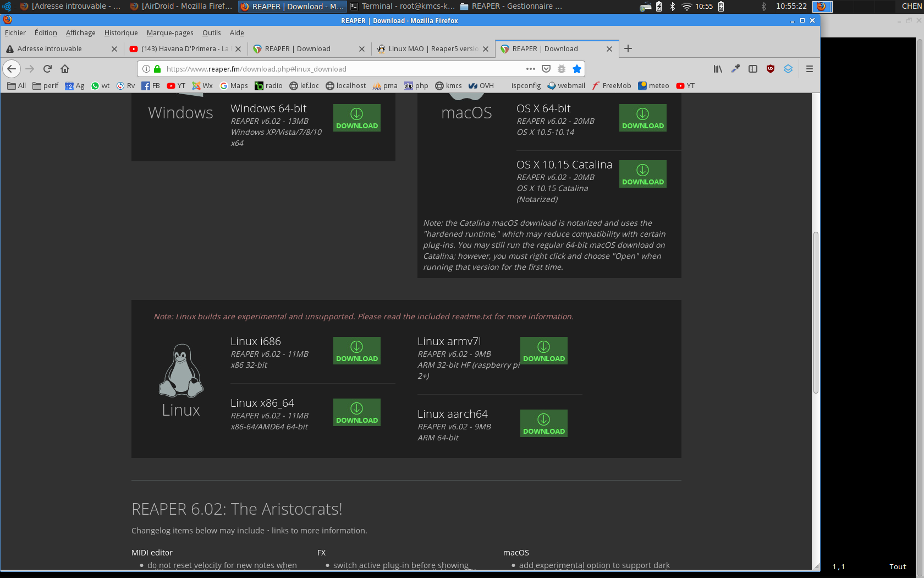Open the radio bookmark
Screen dimensions: 924x578
coord(268,86)
